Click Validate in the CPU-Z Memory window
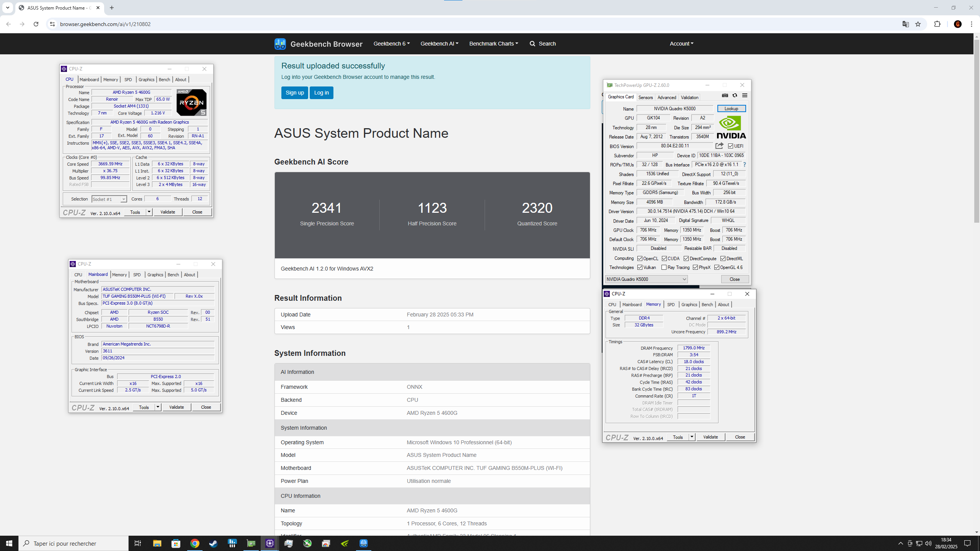 (x=710, y=437)
